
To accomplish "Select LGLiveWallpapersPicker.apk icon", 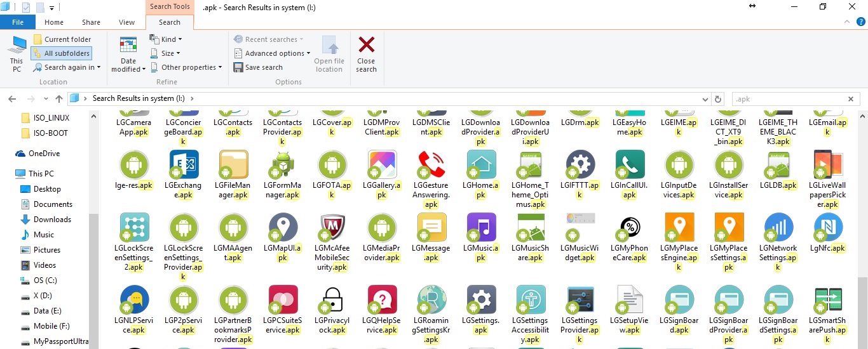I will 828,164.
